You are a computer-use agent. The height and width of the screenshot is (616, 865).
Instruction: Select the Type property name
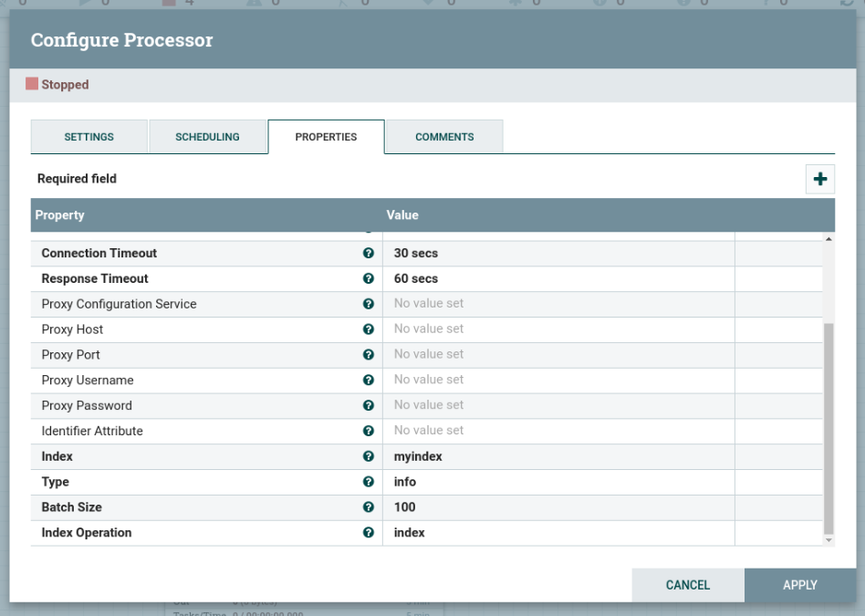55,481
